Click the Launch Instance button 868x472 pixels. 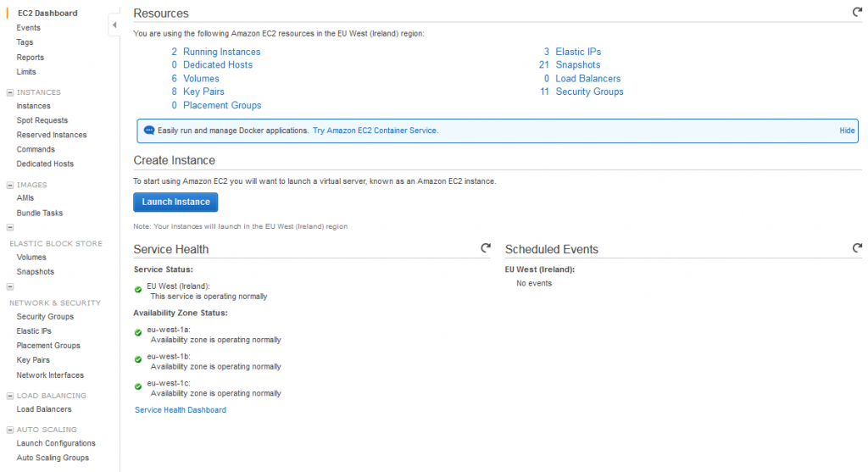pyautogui.click(x=175, y=202)
